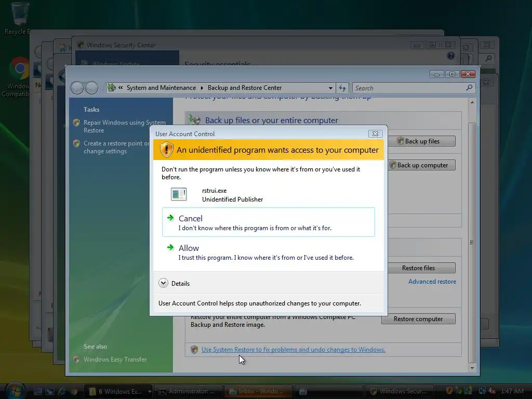Switch to Windows Security Center taskbar button
The width and height of the screenshot is (532, 399).
[401, 392]
